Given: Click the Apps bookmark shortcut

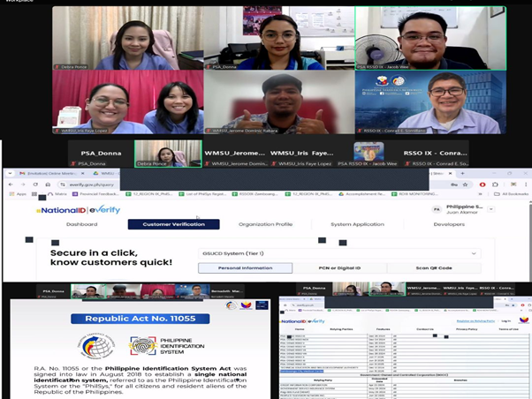Looking at the screenshot, I should click(x=18, y=194).
